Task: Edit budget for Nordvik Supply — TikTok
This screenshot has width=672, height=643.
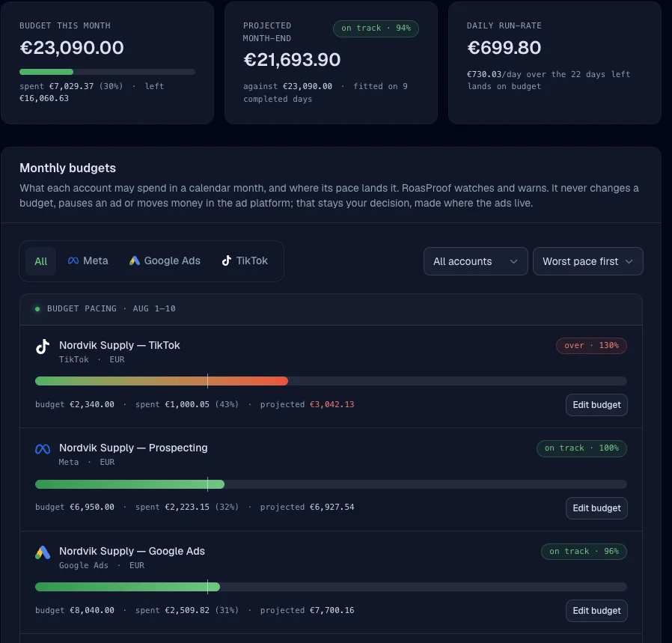Action: point(596,405)
